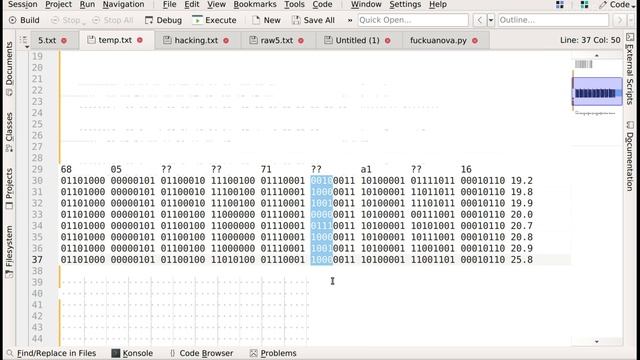Open the Run menu

click(87, 4)
